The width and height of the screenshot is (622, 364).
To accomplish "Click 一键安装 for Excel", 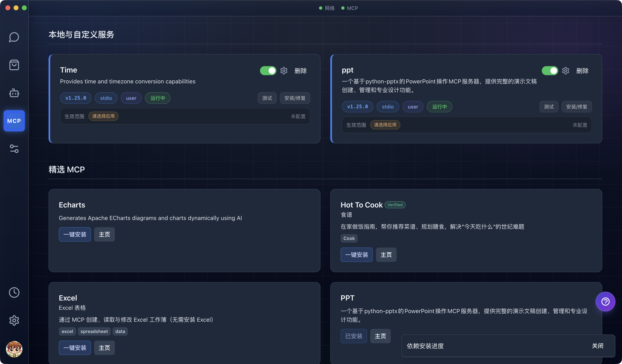I will 75,348.
